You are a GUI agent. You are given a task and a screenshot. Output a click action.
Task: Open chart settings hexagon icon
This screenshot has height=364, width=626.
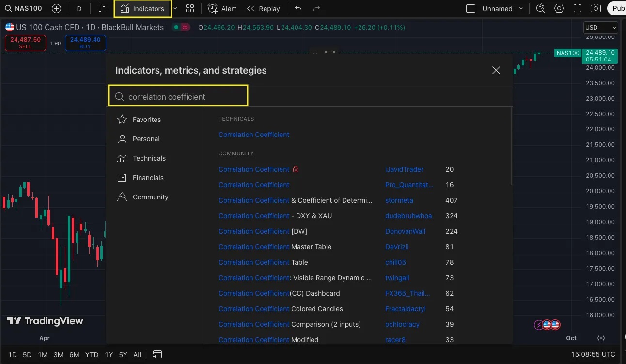click(559, 8)
